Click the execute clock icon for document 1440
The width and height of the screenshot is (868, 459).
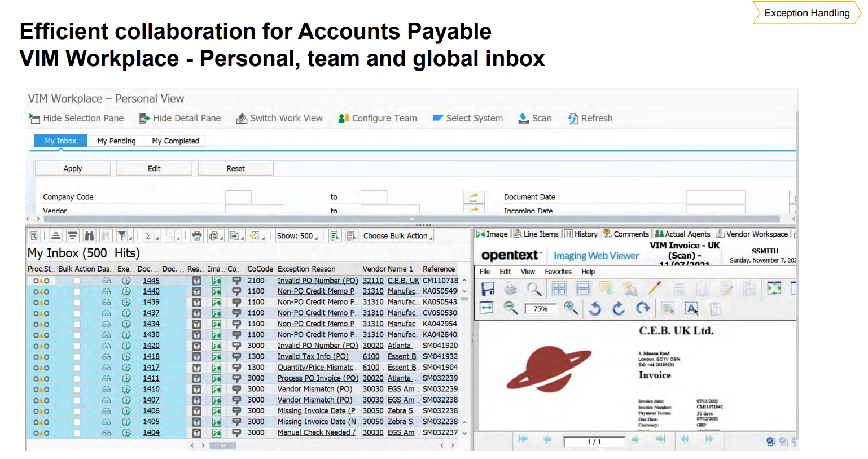click(x=126, y=292)
